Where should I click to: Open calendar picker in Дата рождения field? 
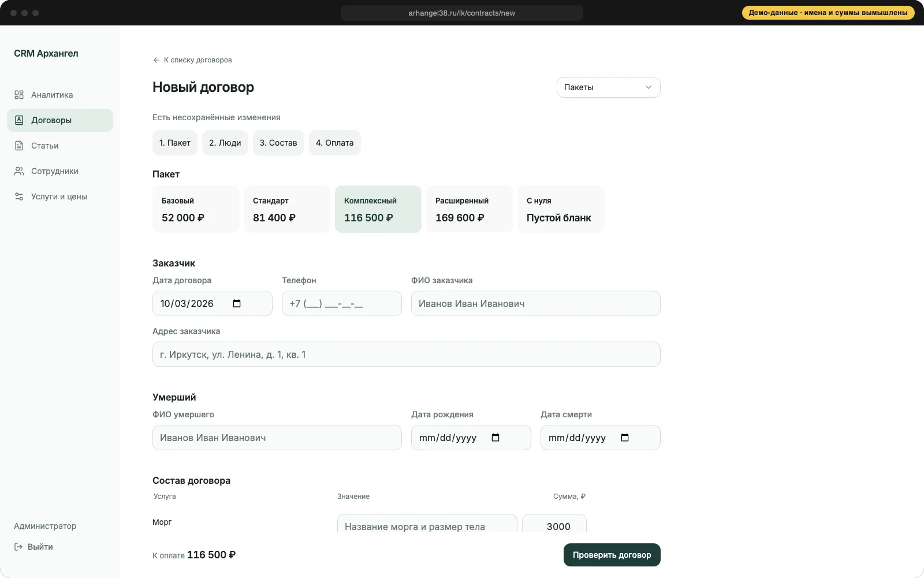point(495,438)
